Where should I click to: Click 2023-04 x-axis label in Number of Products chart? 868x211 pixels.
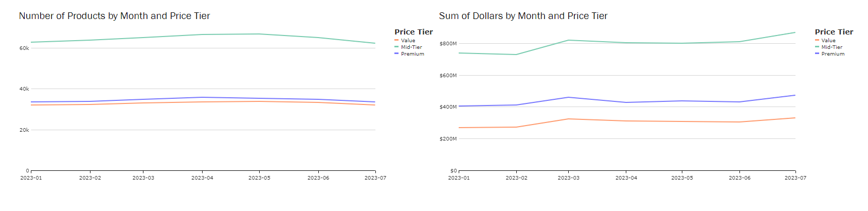point(202,178)
